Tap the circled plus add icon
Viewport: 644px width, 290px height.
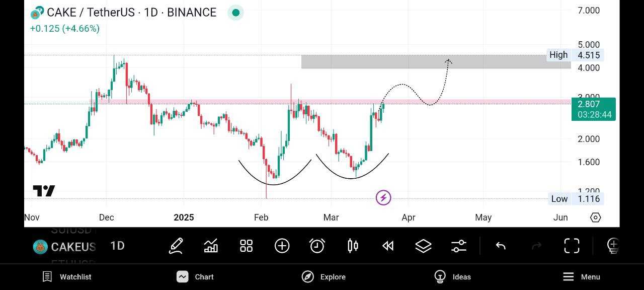[x=282, y=246]
